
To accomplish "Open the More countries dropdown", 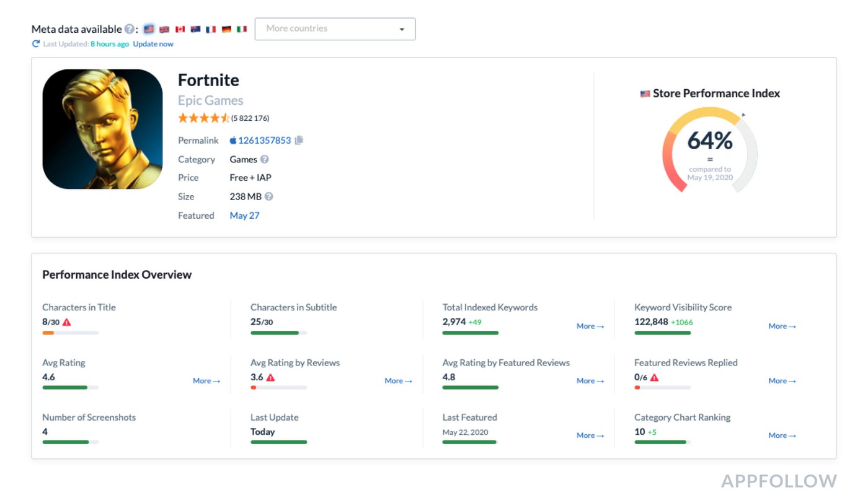I will (335, 29).
